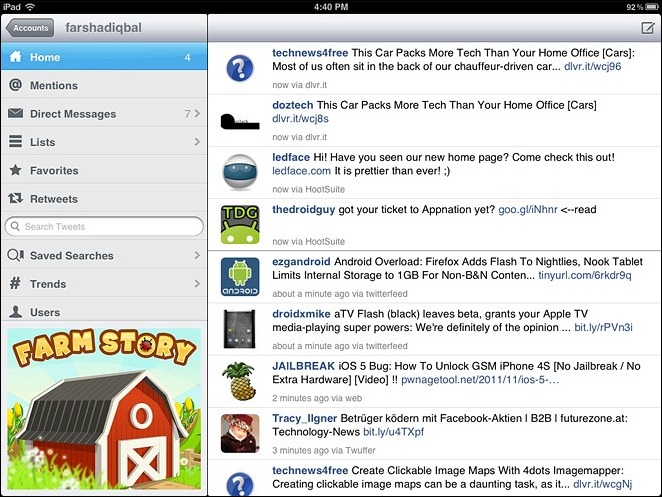The height and width of the screenshot is (497, 662).
Task: Tap the Farm Story advertisement banner
Action: [104, 409]
